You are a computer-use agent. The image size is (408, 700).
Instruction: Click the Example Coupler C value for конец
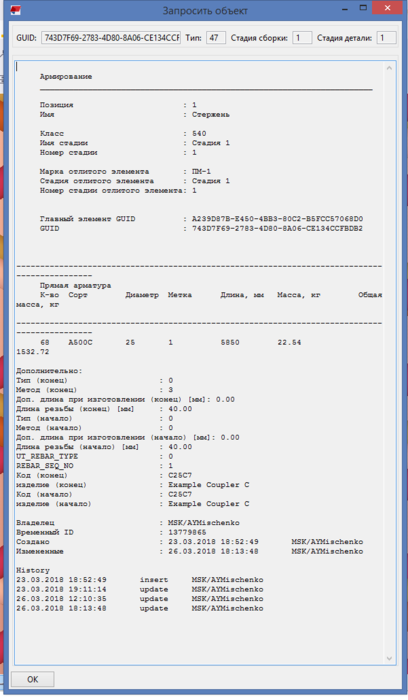(208, 485)
